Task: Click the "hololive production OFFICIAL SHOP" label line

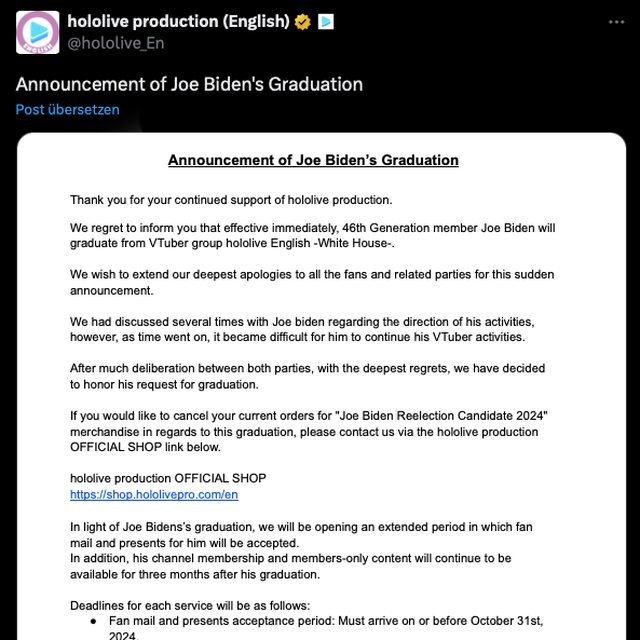Action: [168, 478]
